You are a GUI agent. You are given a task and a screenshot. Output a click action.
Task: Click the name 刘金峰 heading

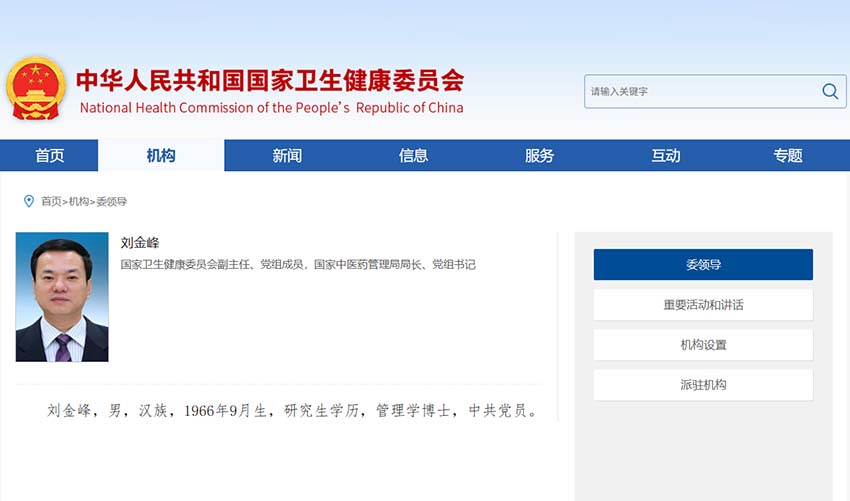click(140, 243)
